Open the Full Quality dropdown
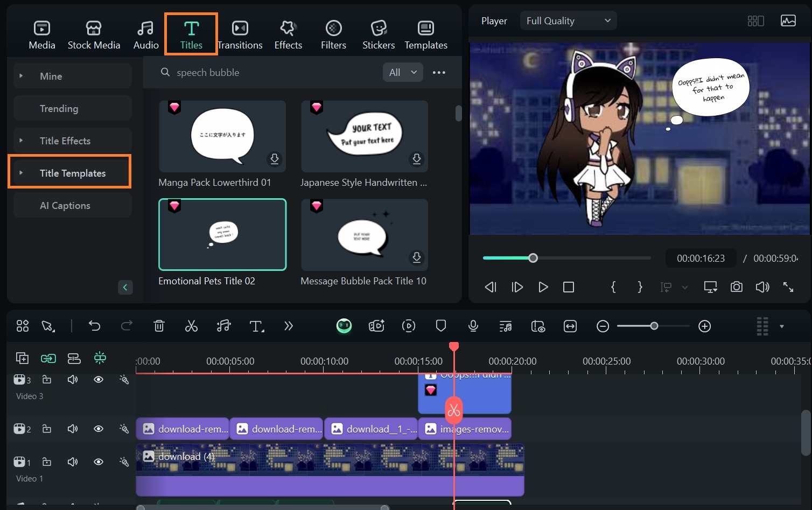Image resolution: width=812 pixels, height=510 pixels. pos(568,21)
